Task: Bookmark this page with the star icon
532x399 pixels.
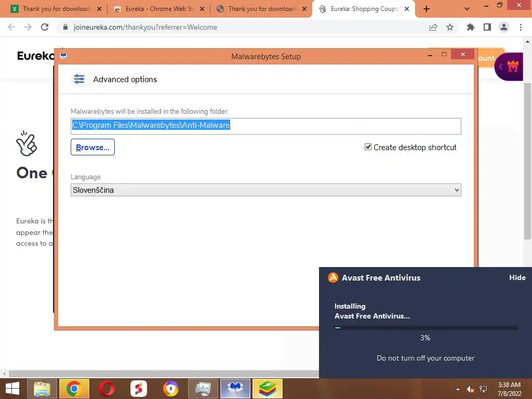Action: (x=450, y=27)
